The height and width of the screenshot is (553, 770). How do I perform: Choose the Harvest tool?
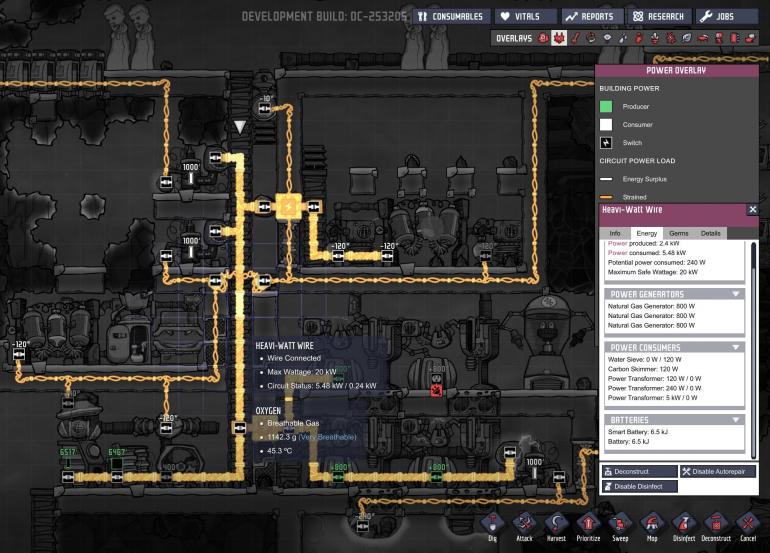[x=556, y=523]
